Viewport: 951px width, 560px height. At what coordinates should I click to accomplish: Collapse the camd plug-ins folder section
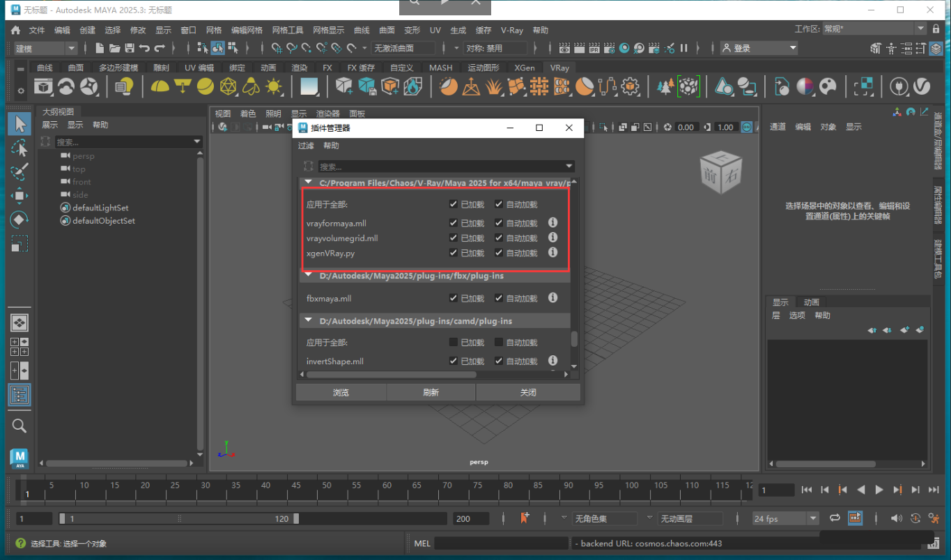tap(309, 321)
